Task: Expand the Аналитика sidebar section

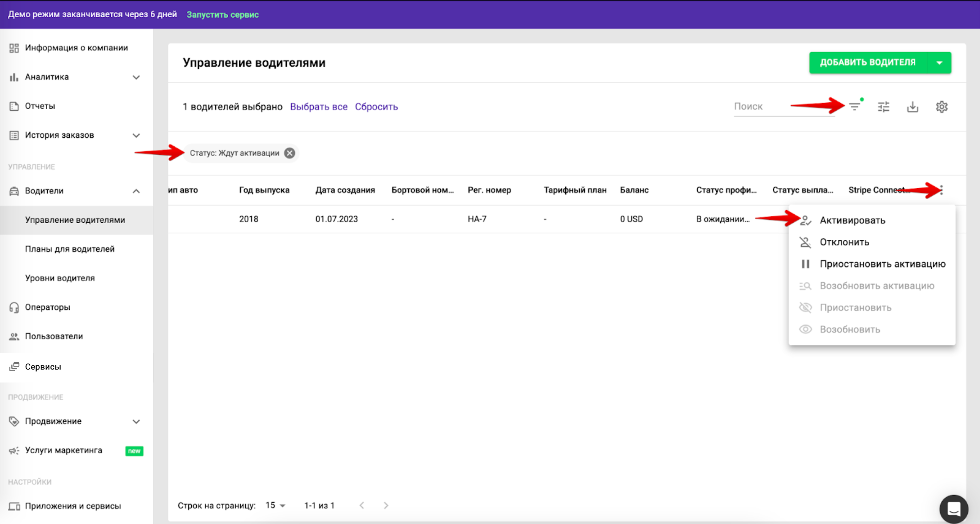Action: tap(136, 77)
